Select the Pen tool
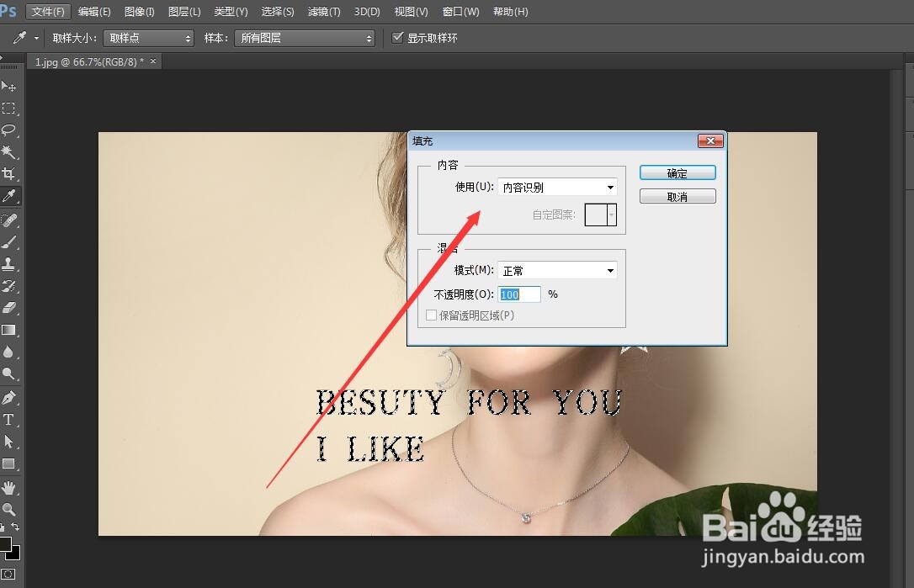The height and width of the screenshot is (588, 914). (8, 398)
